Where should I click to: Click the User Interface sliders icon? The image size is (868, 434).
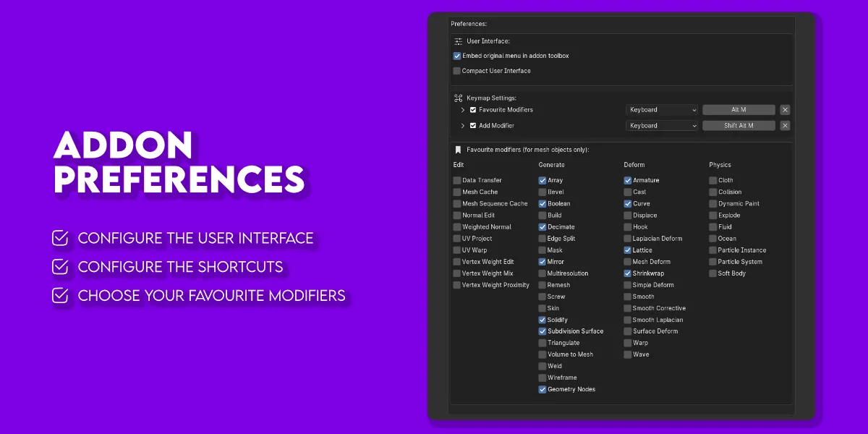pos(458,41)
